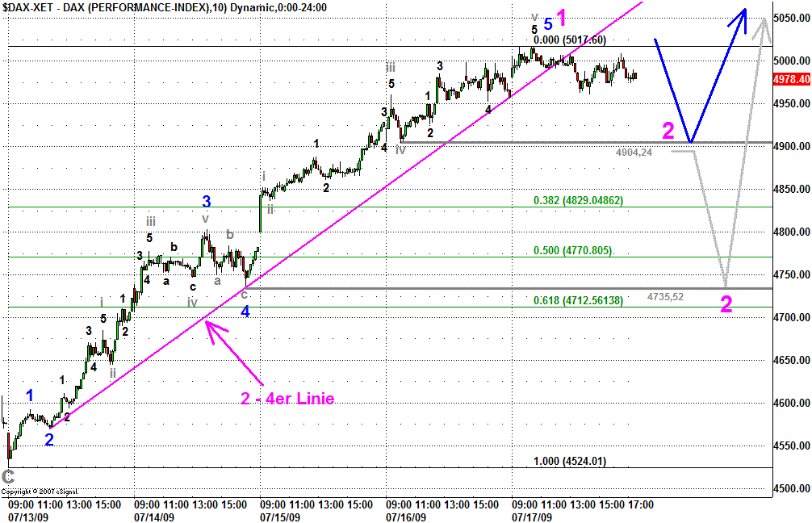Click the blue wave 4 label
This screenshot has height=523, width=812.
coord(245,312)
